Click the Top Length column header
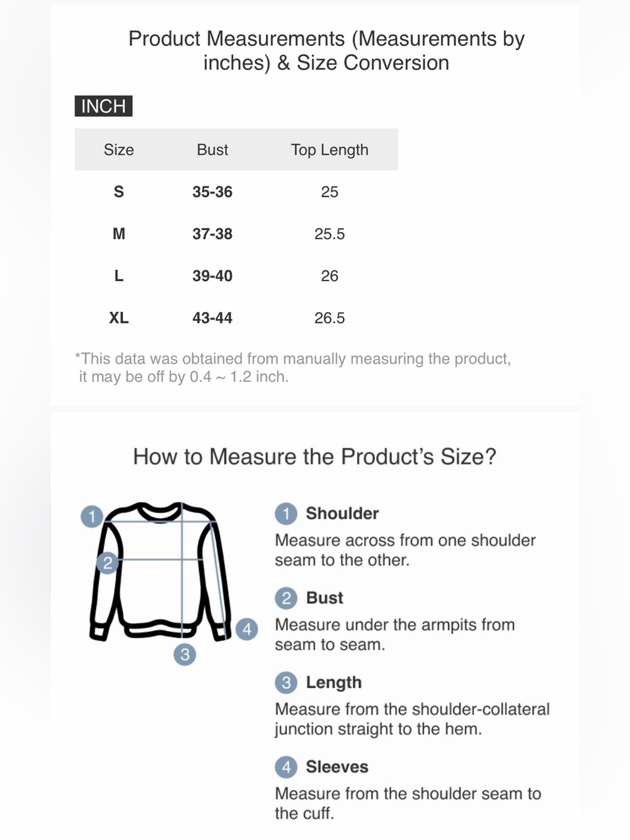 [x=329, y=150]
